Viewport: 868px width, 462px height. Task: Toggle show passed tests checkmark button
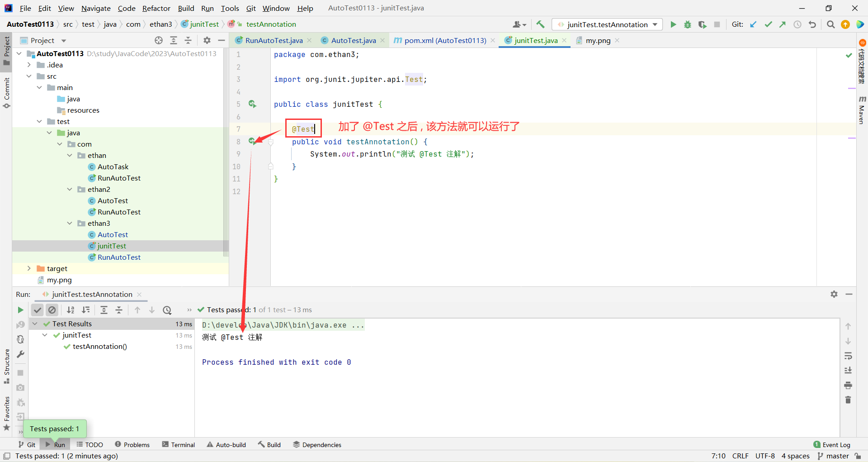38,310
